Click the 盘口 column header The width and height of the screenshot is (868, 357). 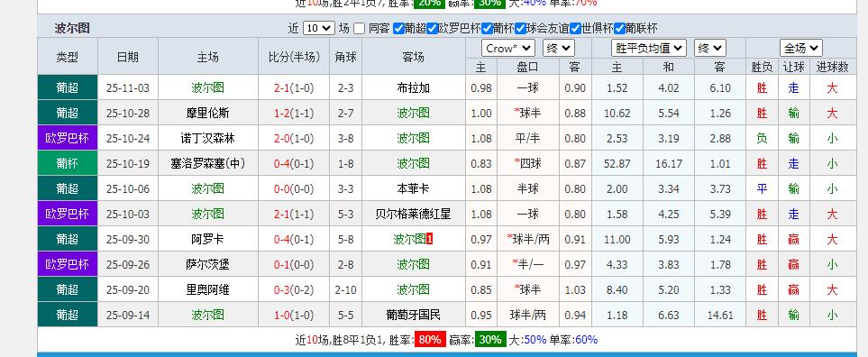pos(527,67)
